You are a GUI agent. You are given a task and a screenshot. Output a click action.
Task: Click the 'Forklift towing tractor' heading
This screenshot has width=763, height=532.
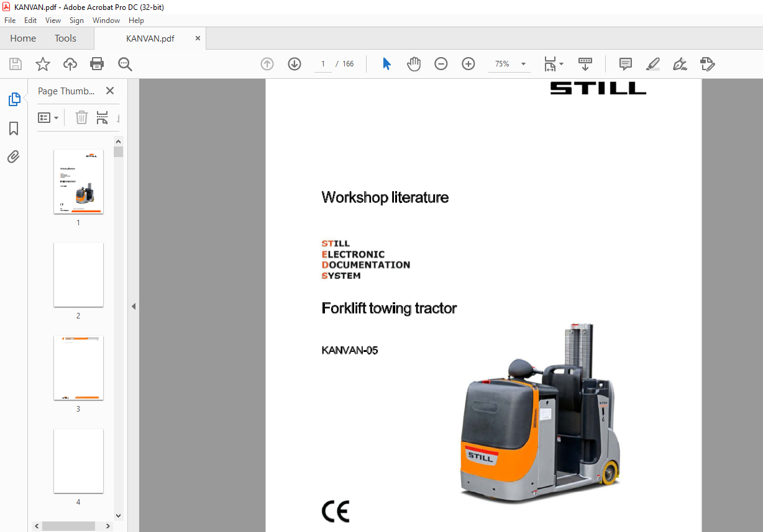[x=389, y=308]
